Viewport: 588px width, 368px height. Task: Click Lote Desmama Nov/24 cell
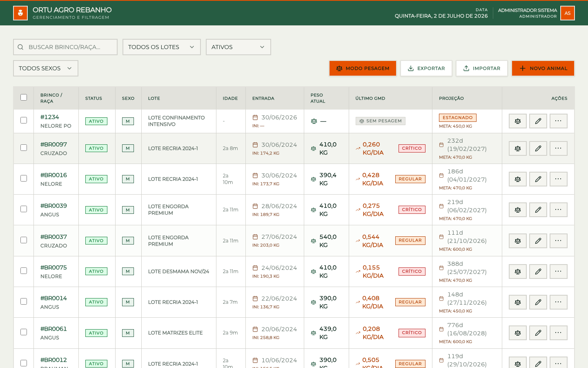pyautogui.click(x=179, y=272)
